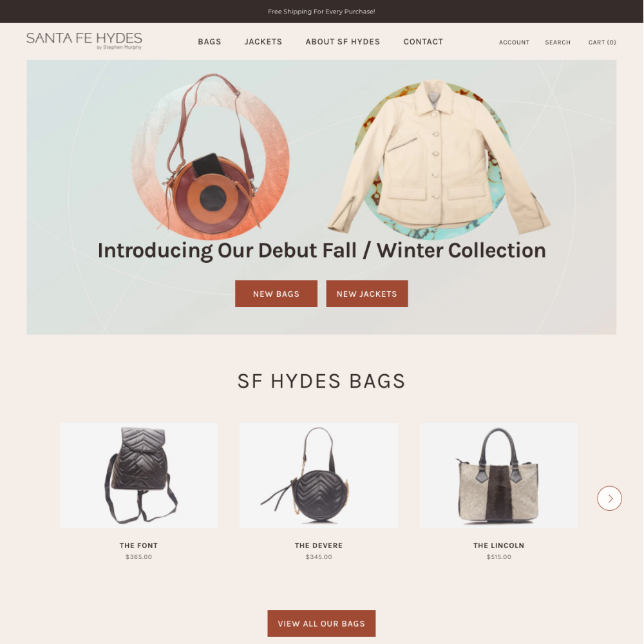Select The Devere round bag thumbnail
644x644 pixels.
(x=319, y=475)
